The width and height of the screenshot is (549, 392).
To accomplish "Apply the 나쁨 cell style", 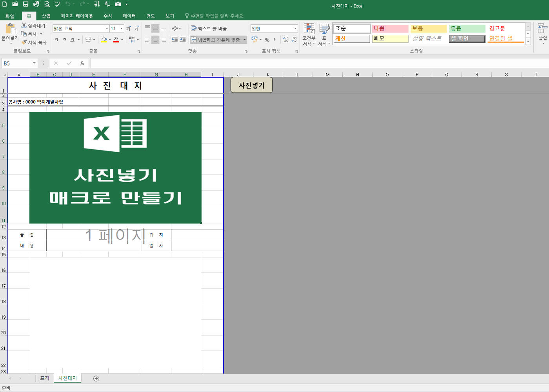I will (x=390, y=29).
